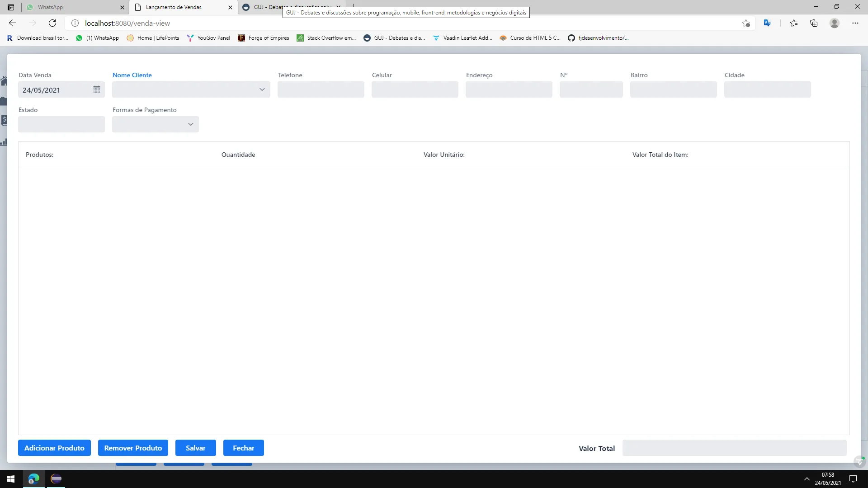Click Windows Start button

coord(11,479)
